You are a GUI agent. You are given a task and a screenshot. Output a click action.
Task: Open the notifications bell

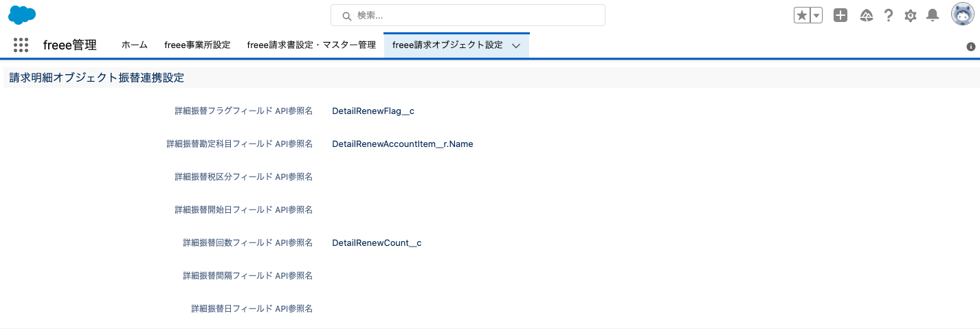(x=933, y=15)
